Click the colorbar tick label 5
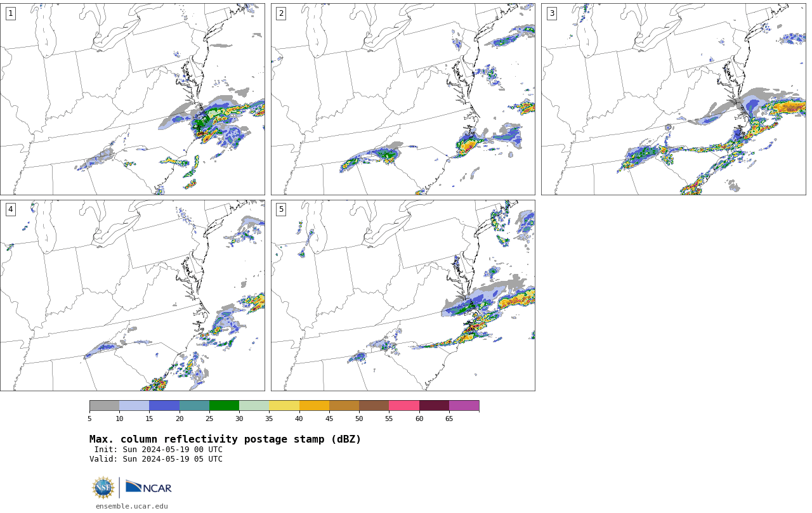 [x=89, y=419]
